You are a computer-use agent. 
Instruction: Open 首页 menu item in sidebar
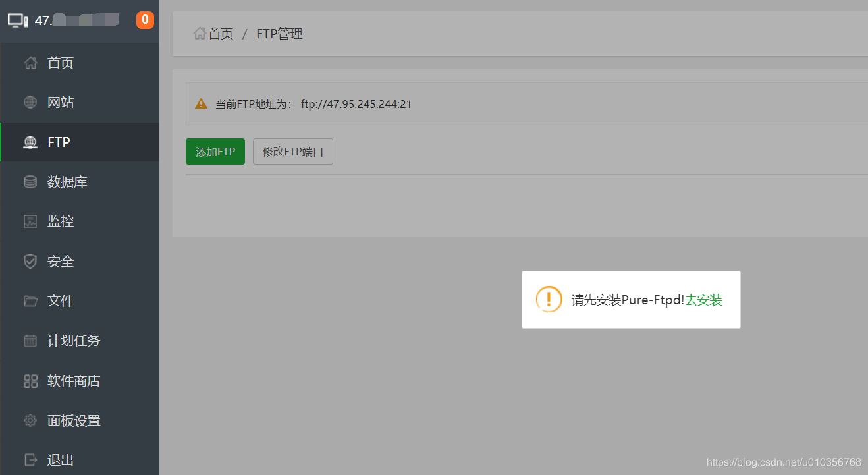point(80,63)
